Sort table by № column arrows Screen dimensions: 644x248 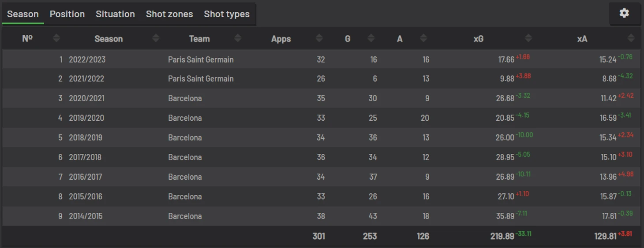coord(56,38)
